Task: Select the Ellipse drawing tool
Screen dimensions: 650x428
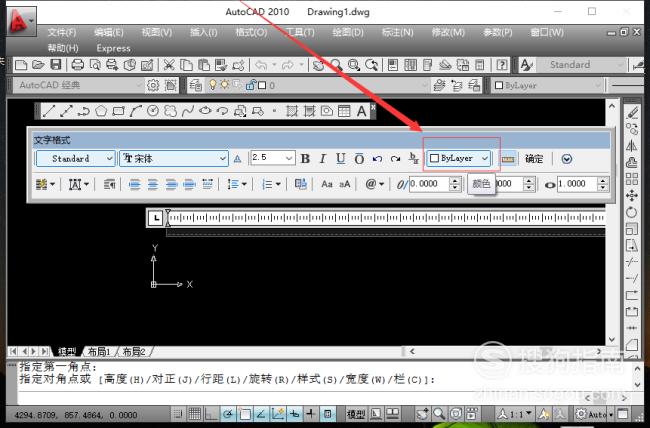Action: pyautogui.click(x=205, y=111)
